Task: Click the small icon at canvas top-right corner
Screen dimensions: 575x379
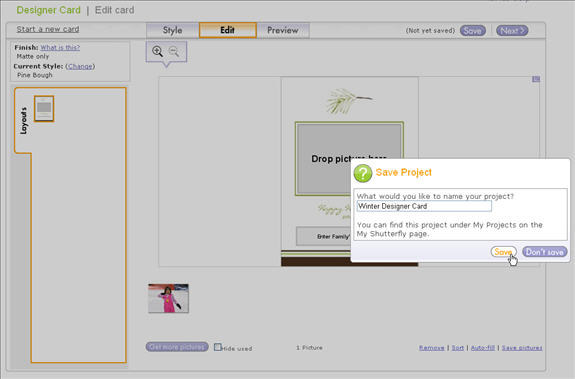Action: coord(536,79)
